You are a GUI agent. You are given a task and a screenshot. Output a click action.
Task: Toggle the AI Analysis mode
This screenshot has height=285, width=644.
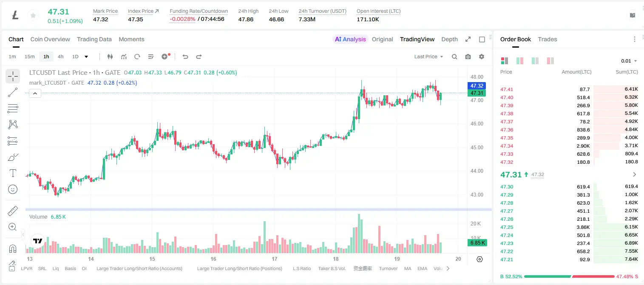(350, 39)
